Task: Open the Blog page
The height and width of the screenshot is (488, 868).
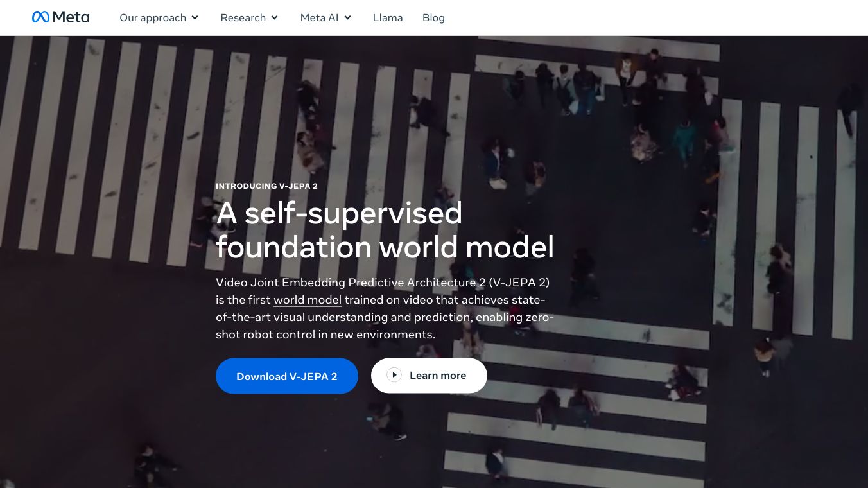Action: point(433,18)
